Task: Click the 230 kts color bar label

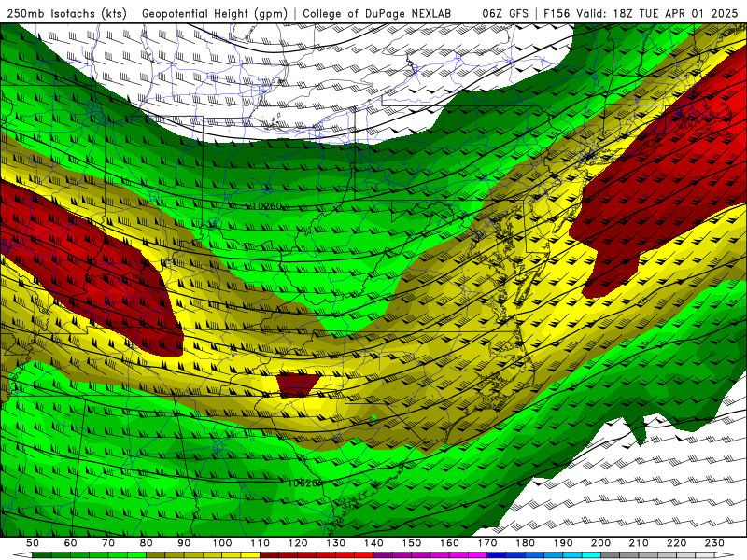Action: click(714, 543)
